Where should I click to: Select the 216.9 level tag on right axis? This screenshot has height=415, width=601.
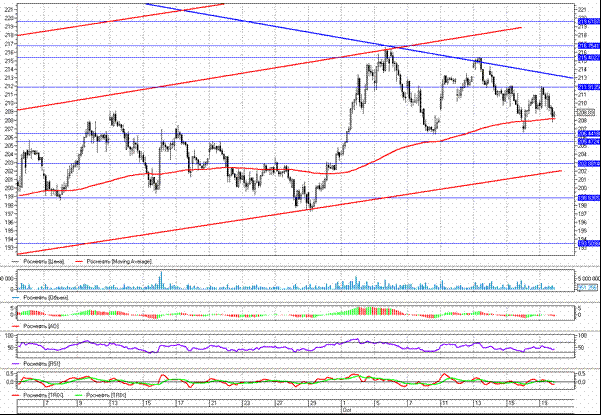tap(587, 46)
